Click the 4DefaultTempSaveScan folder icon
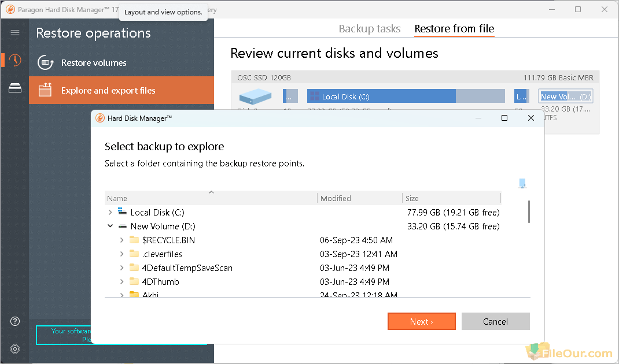Screen dimensions: 619x364 tap(134, 268)
